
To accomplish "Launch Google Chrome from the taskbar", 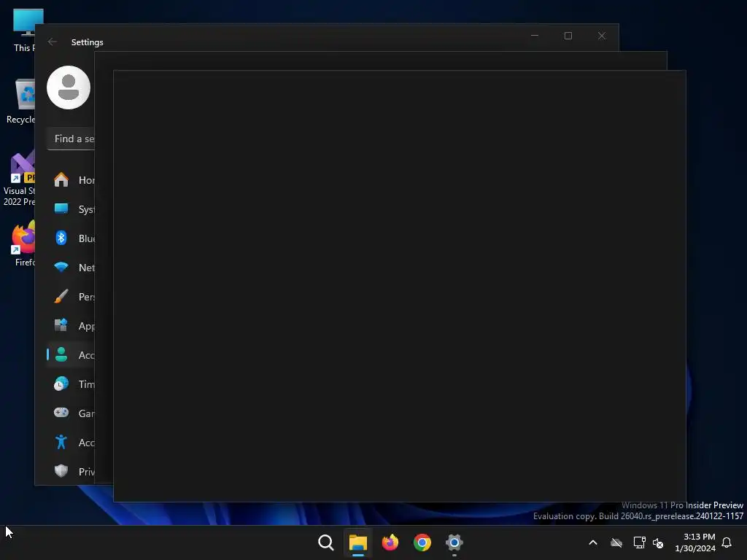I will [x=422, y=542].
